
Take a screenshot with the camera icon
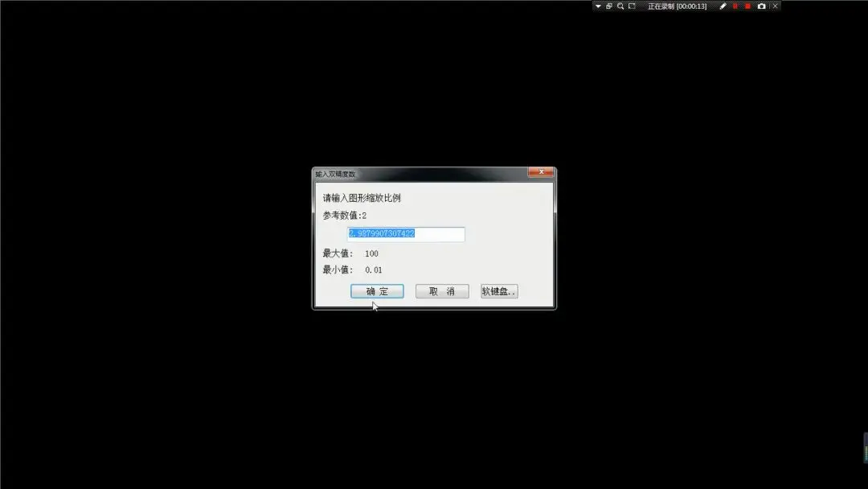pyautogui.click(x=761, y=6)
